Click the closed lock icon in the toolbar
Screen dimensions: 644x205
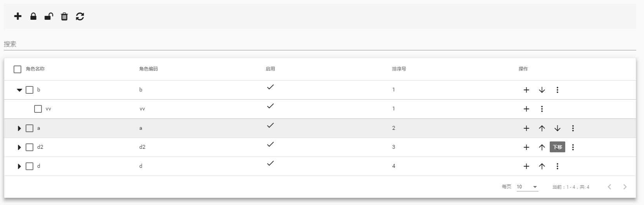(33, 16)
